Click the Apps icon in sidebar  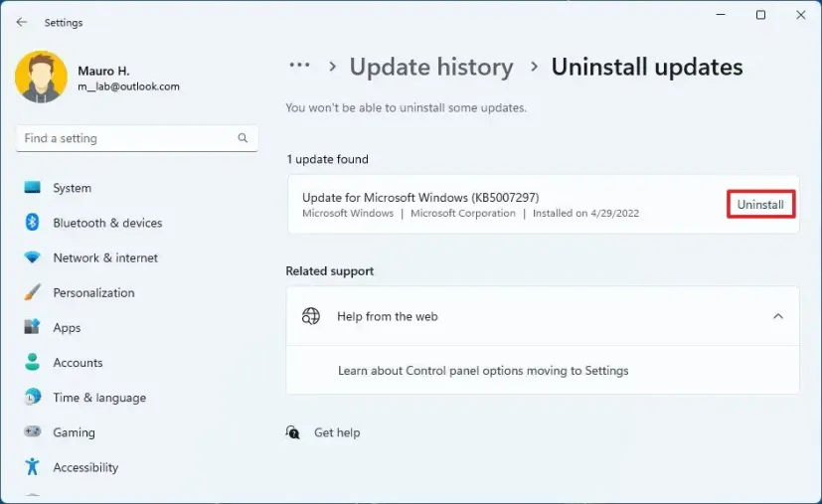32,327
